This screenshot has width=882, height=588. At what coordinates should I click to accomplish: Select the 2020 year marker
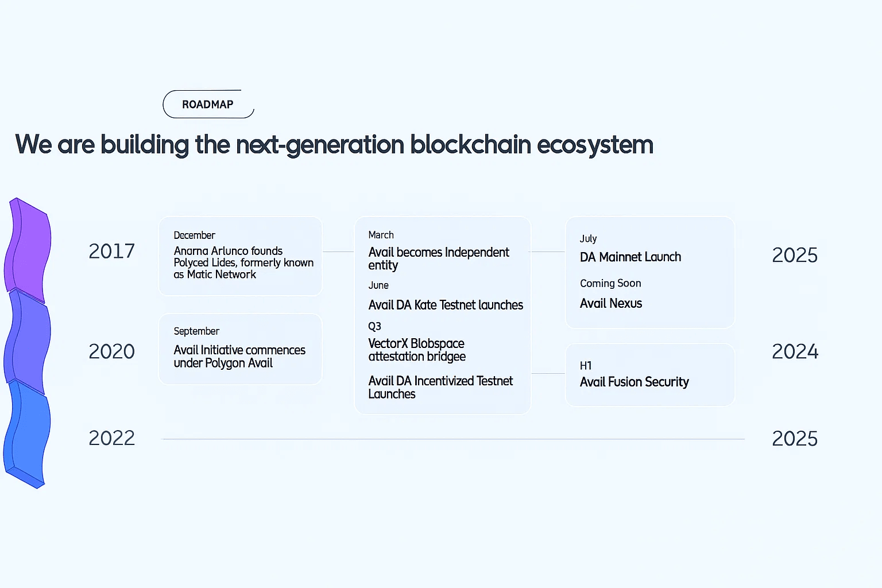pyautogui.click(x=111, y=351)
